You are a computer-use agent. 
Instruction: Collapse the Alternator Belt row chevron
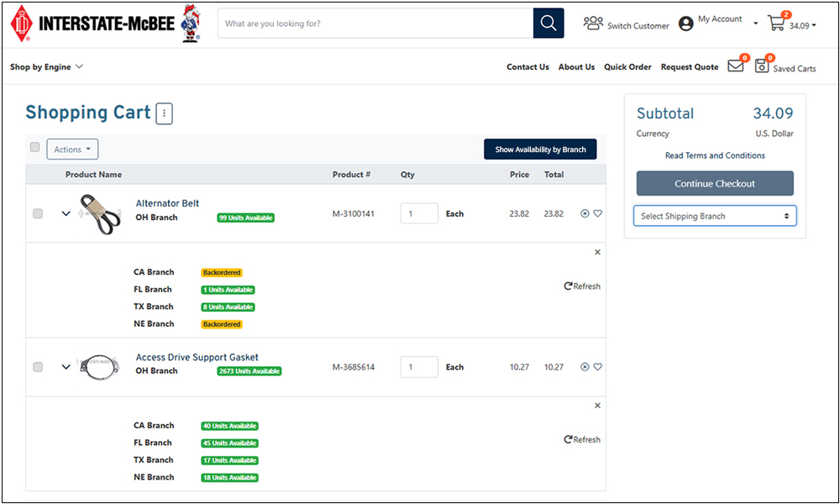coord(66,213)
